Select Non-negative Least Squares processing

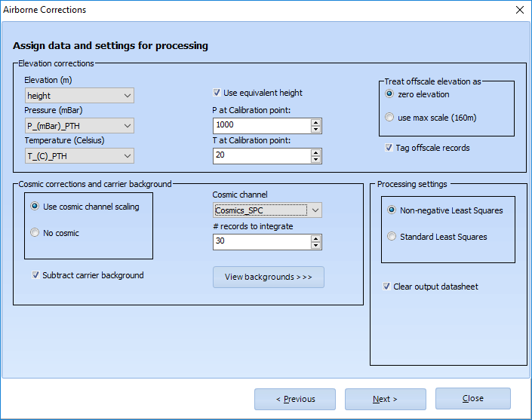(x=391, y=210)
